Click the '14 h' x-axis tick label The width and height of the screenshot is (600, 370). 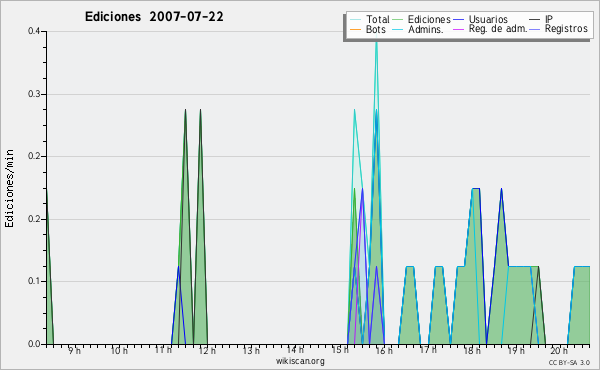coord(295,350)
